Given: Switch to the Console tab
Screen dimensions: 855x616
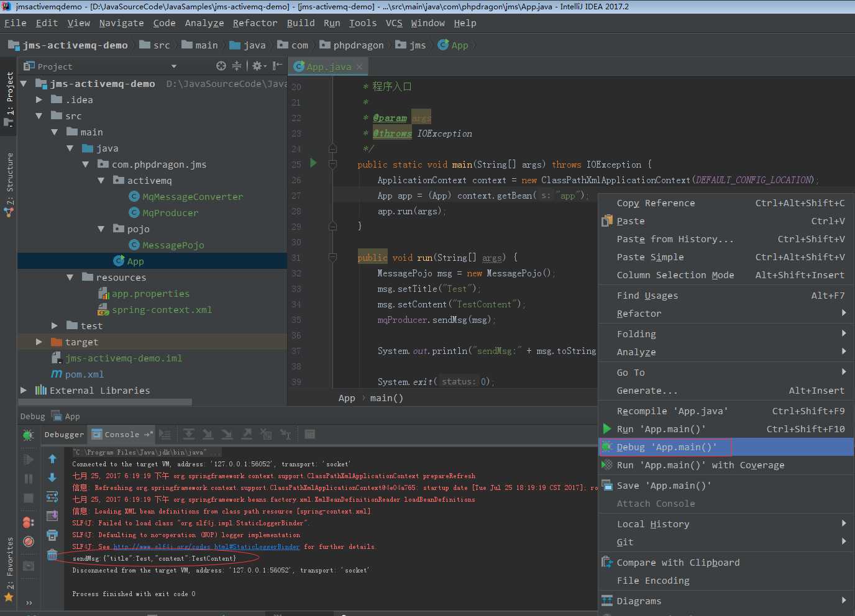Looking at the screenshot, I should tap(121, 435).
